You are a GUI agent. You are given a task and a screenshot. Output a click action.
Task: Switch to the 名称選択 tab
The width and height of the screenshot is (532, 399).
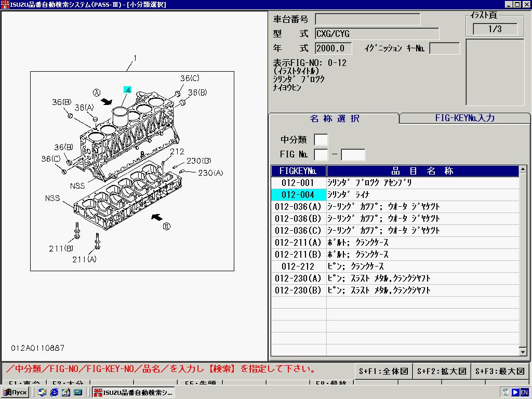click(334, 118)
